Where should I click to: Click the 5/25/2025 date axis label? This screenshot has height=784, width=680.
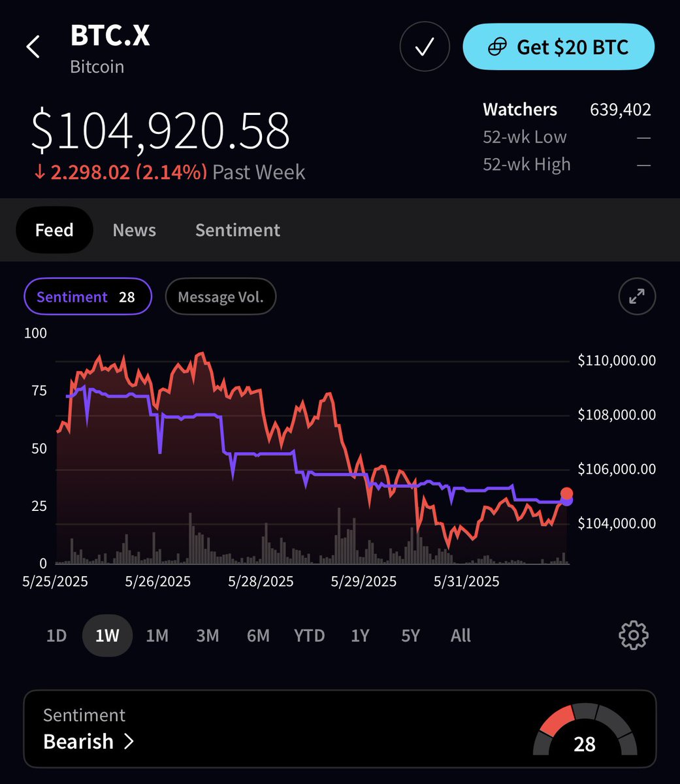[55, 581]
